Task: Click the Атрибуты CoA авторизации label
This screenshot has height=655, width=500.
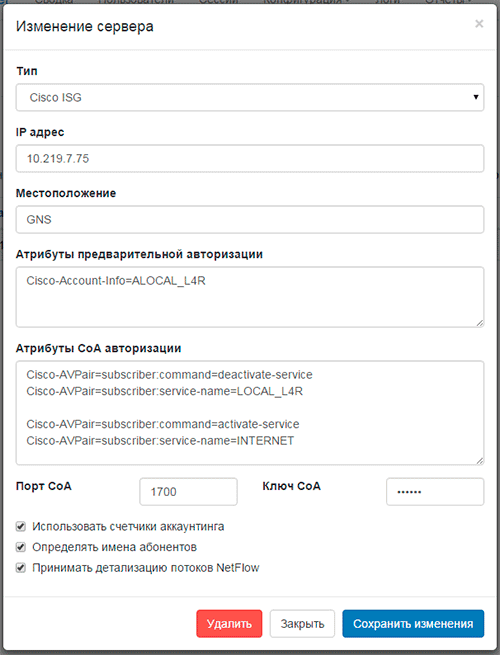Action: pyautogui.click(x=99, y=348)
